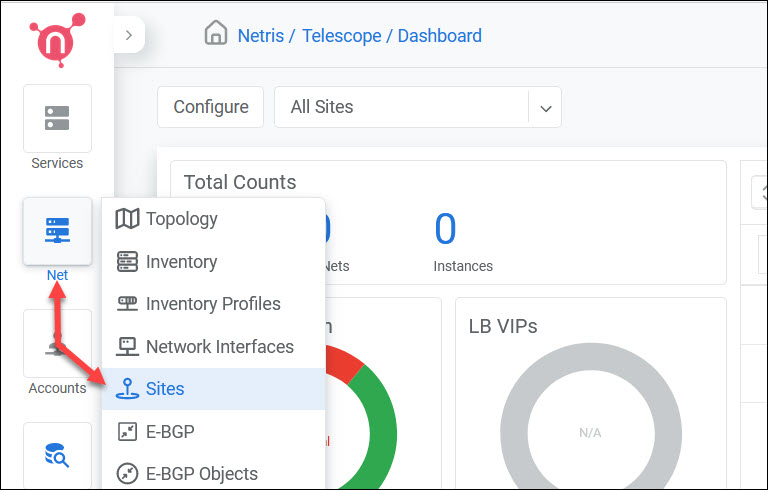Click the Accounts label text
This screenshot has height=490, width=768.
57,388
